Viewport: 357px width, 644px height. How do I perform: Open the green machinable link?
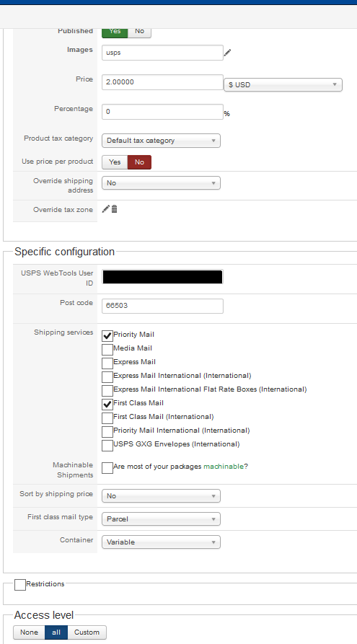point(224,467)
